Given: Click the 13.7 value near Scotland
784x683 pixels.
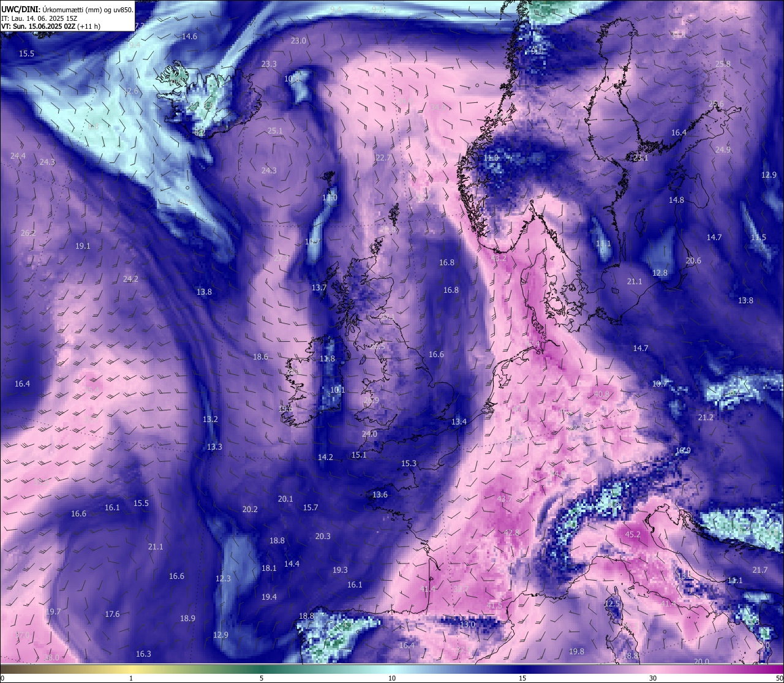Looking at the screenshot, I should pos(319,288).
